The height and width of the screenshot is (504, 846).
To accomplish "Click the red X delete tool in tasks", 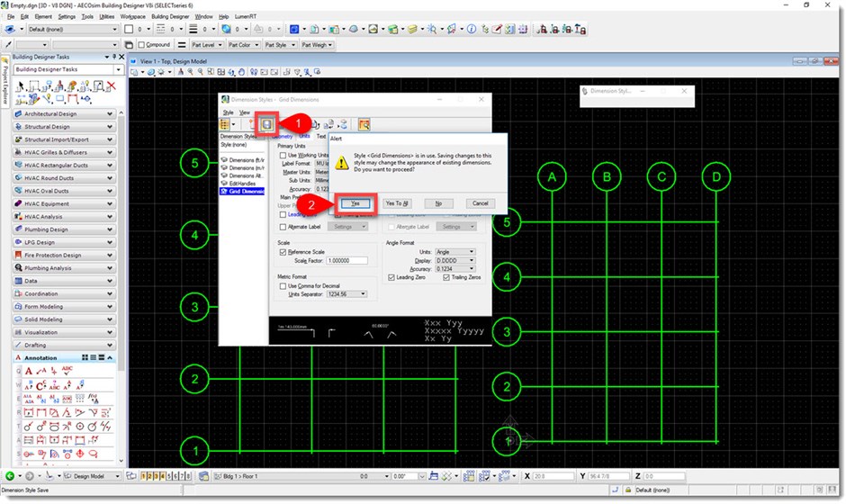I will coord(111,85).
